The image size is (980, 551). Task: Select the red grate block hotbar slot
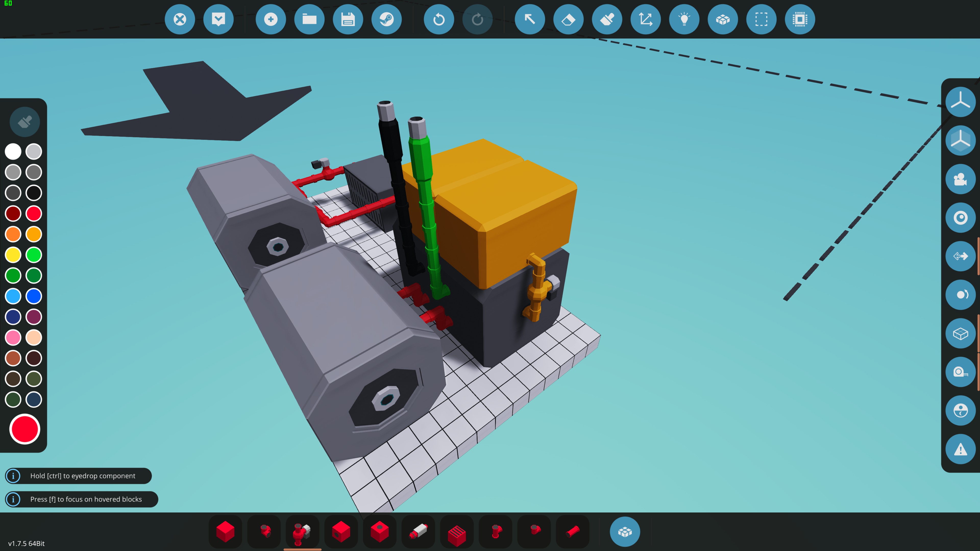(457, 531)
